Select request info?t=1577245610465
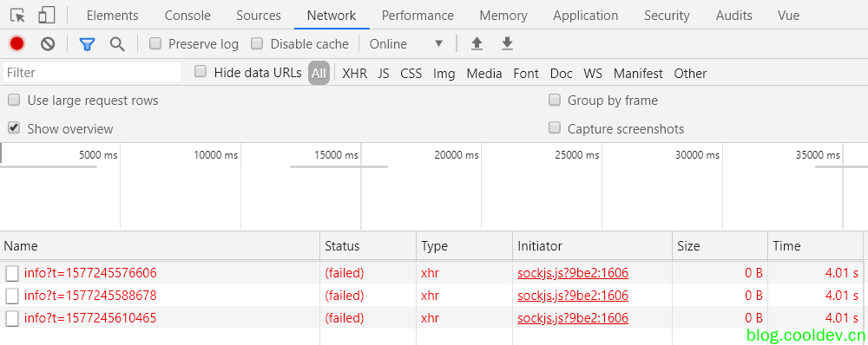Viewport: 868px width, 345px height. (x=90, y=318)
